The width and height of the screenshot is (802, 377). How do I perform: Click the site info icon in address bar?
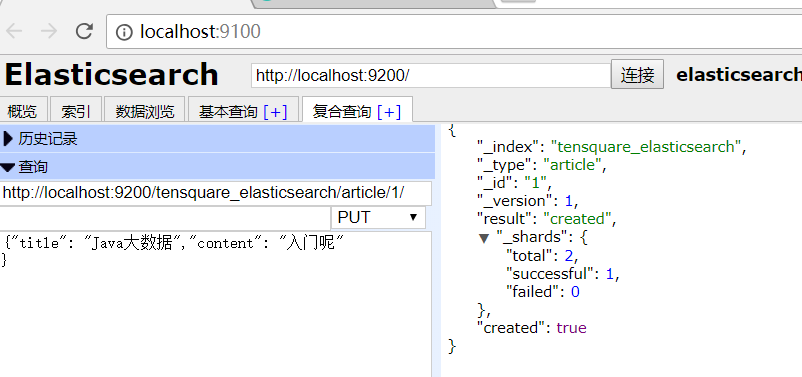(124, 32)
